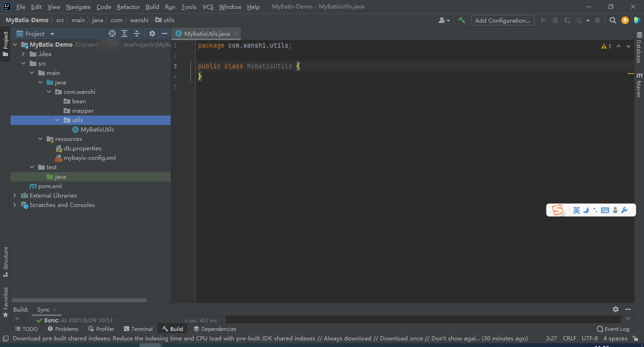Click the Stop square icon
The width and height of the screenshot is (644, 347).
[x=597, y=20]
